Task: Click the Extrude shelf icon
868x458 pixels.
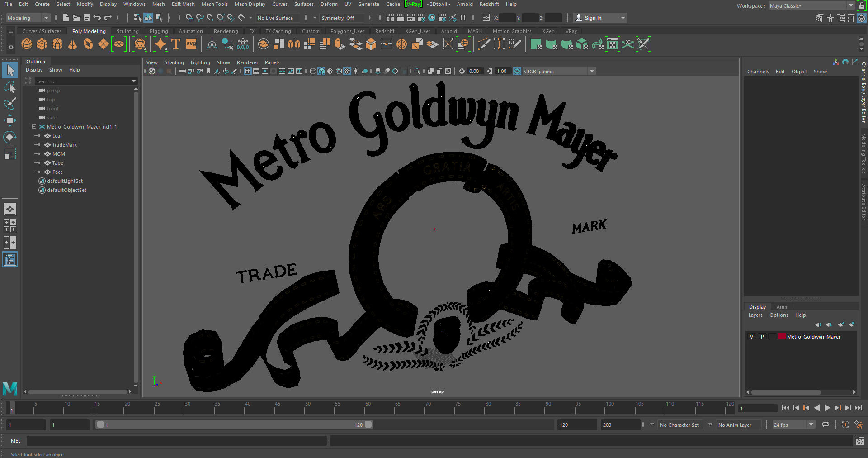Action: pos(340,44)
